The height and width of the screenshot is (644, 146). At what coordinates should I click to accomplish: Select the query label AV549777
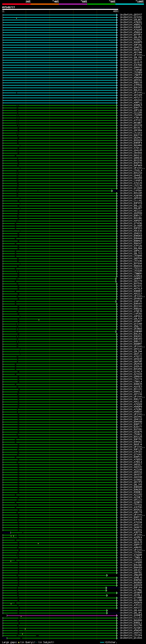click(8, 7)
